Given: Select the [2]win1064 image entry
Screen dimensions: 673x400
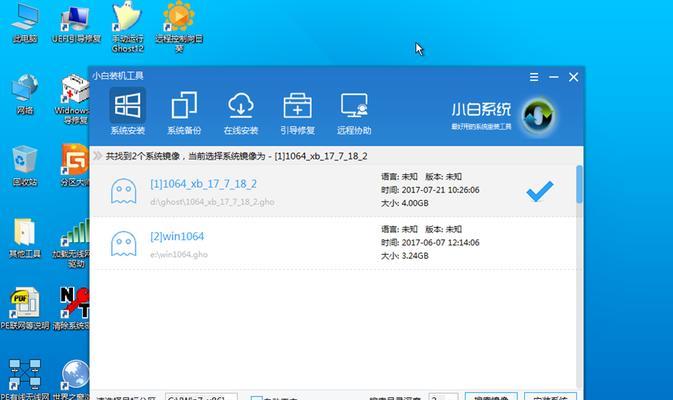Looking at the screenshot, I should click(x=333, y=243).
